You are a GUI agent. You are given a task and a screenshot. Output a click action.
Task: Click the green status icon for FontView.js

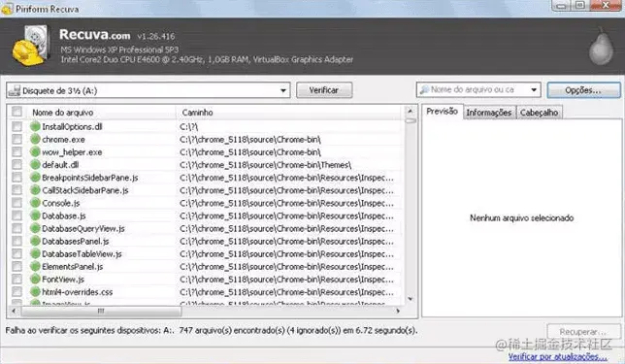(x=35, y=280)
